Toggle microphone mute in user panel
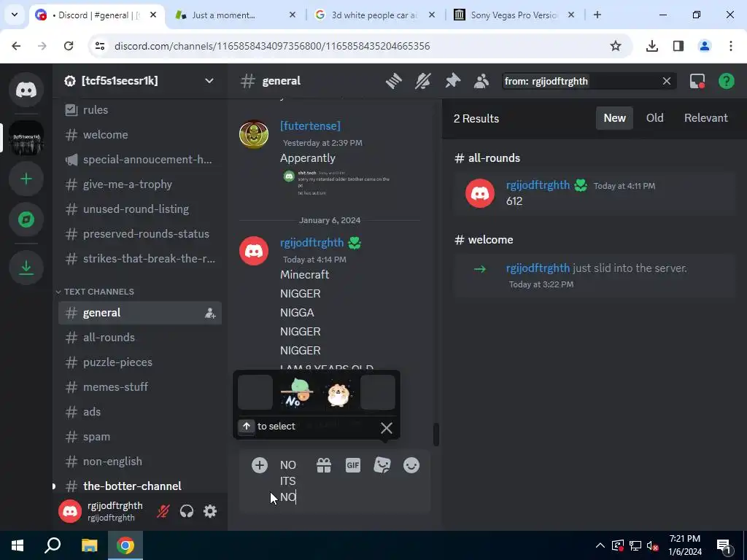 pos(163,511)
